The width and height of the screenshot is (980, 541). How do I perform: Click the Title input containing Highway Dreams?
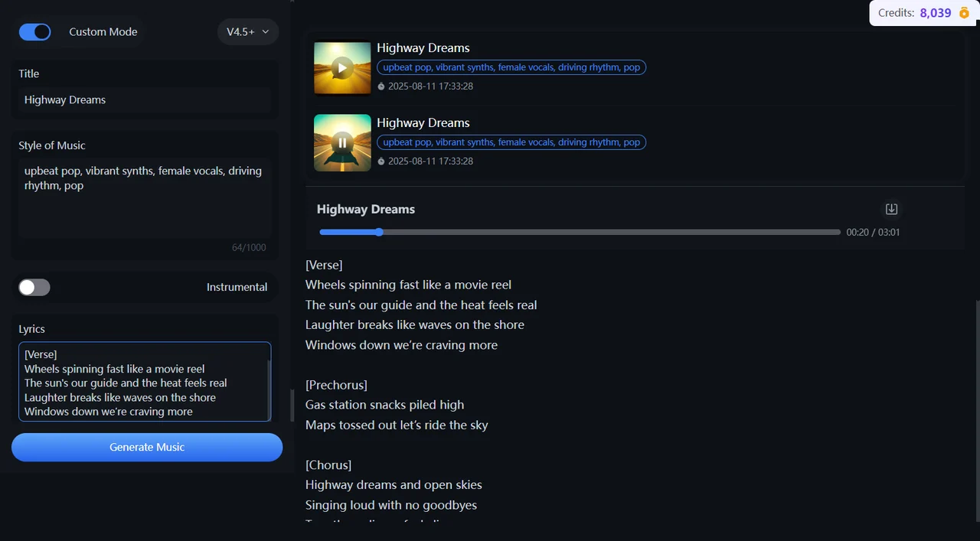[144, 99]
